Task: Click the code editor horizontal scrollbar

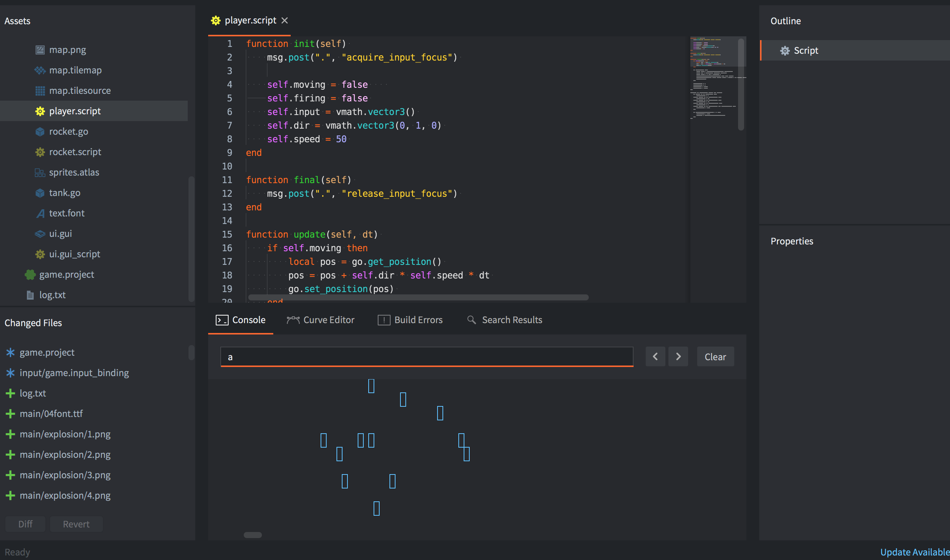Action: coord(418,297)
